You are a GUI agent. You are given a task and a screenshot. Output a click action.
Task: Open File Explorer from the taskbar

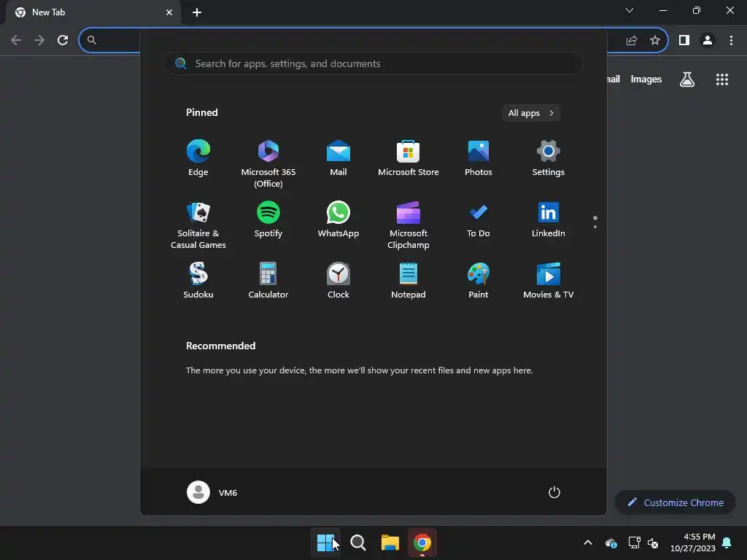click(390, 542)
